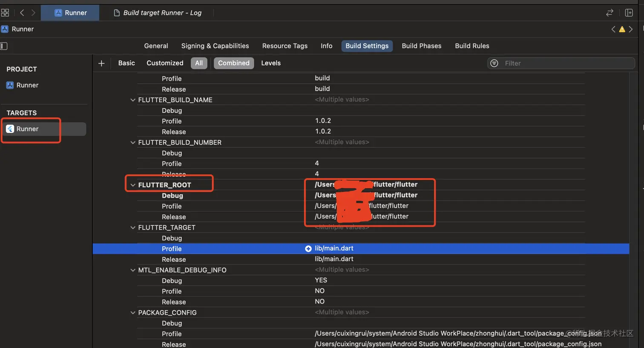This screenshot has height=348, width=644.
Task: Click the PROJECT section header
Action: [22, 69]
